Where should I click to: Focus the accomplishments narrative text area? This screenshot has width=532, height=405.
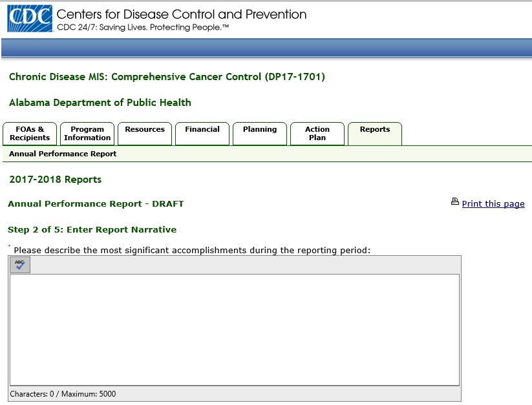235,329
